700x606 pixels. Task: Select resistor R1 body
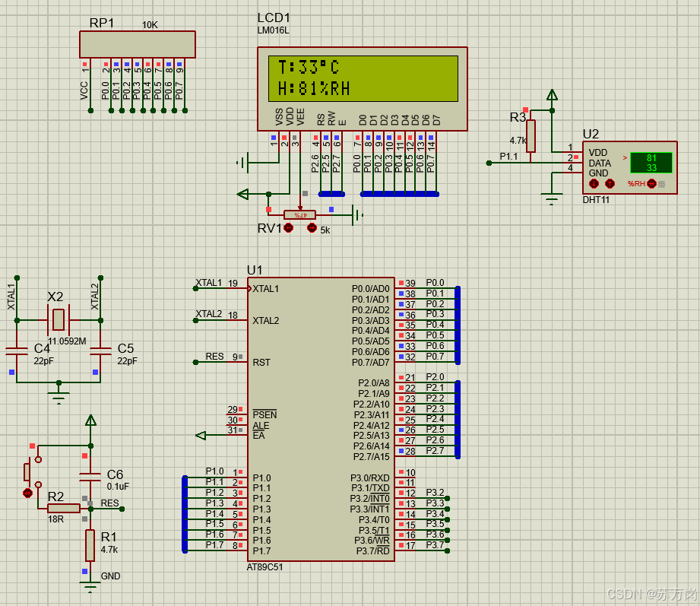pyautogui.click(x=90, y=545)
